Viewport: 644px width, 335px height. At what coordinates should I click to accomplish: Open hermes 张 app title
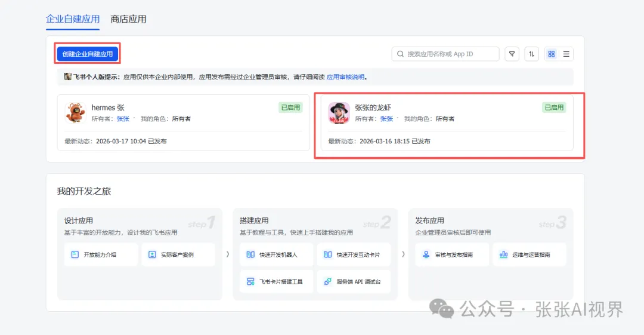click(107, 107)
